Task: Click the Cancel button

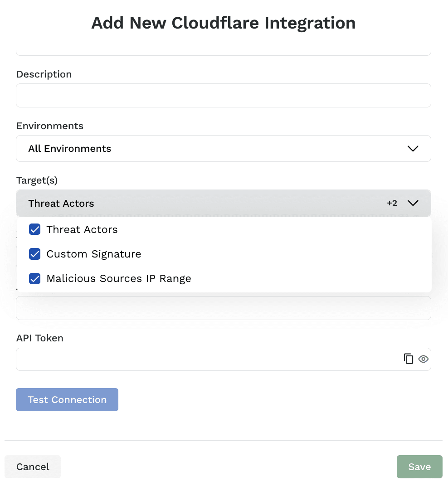Action: click(33, 467)
